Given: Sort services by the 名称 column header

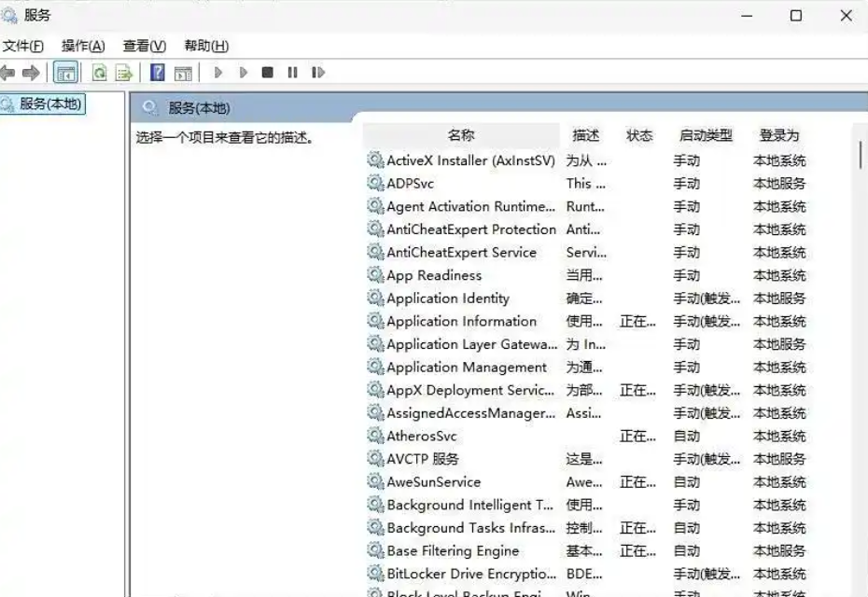Looking at the screenshot, I should (x=461, y=136).
